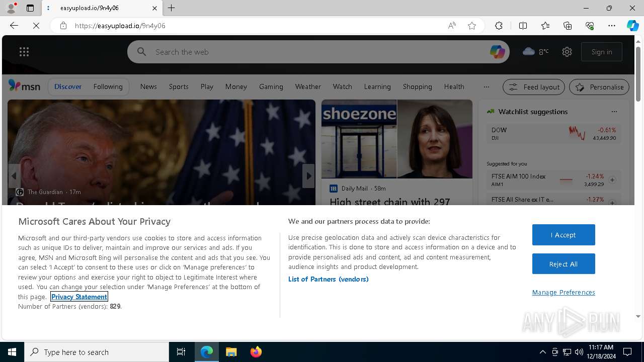Click the taskbar search box
Viewport: 644px width, 362px height.
(x=97, y=352)
